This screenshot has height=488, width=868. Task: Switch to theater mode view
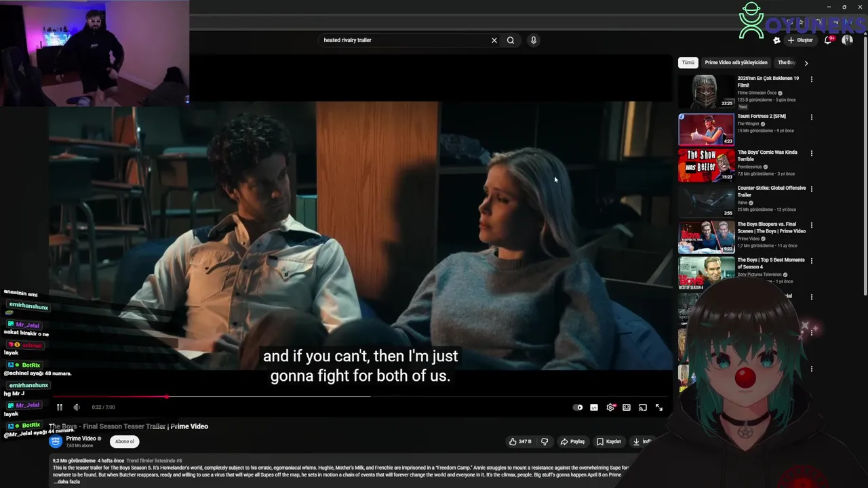tap(627, 407)
